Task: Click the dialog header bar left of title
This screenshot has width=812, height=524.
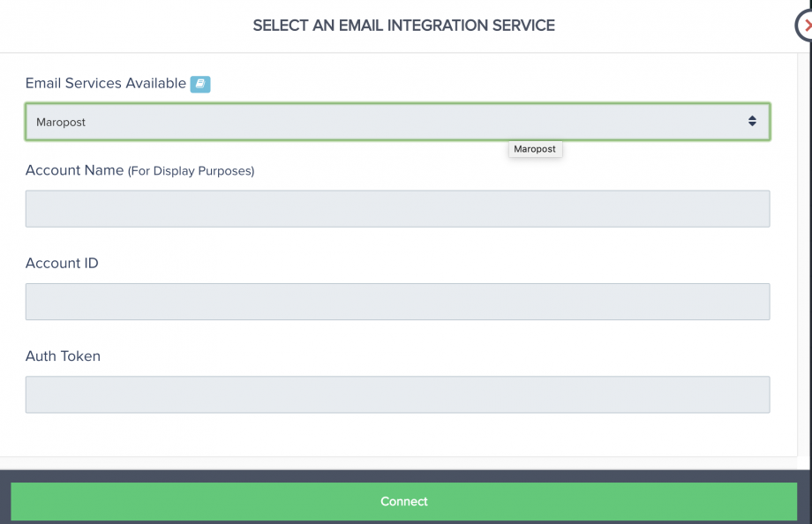Action: (x=124, y=26)
